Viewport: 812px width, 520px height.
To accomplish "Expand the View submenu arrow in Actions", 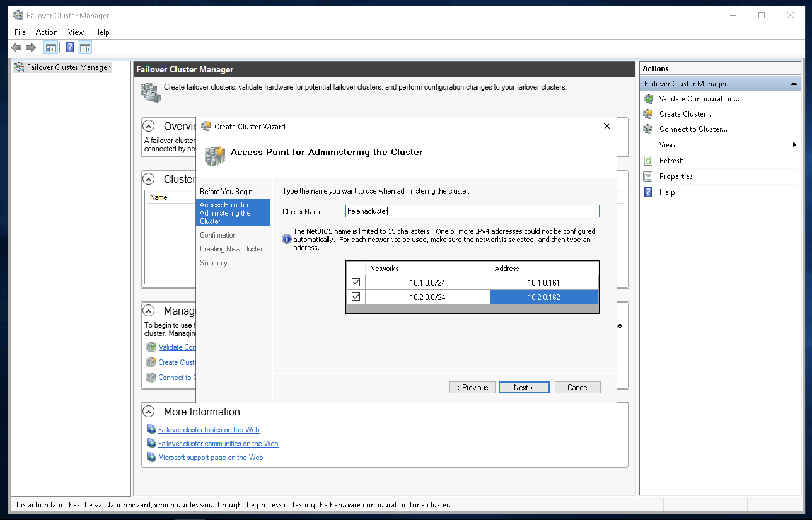I will click(794, 145).
